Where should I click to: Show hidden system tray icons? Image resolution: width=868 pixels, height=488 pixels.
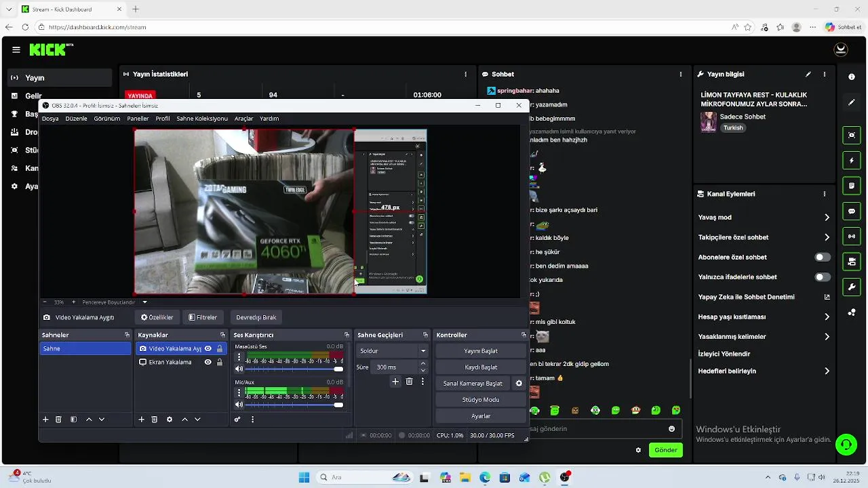768,477
